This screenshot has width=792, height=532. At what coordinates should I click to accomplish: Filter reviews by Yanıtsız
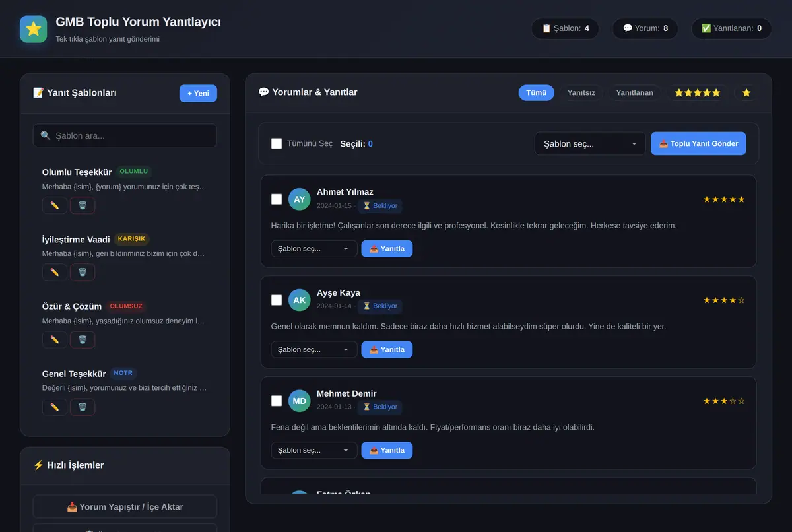[581, 92]
